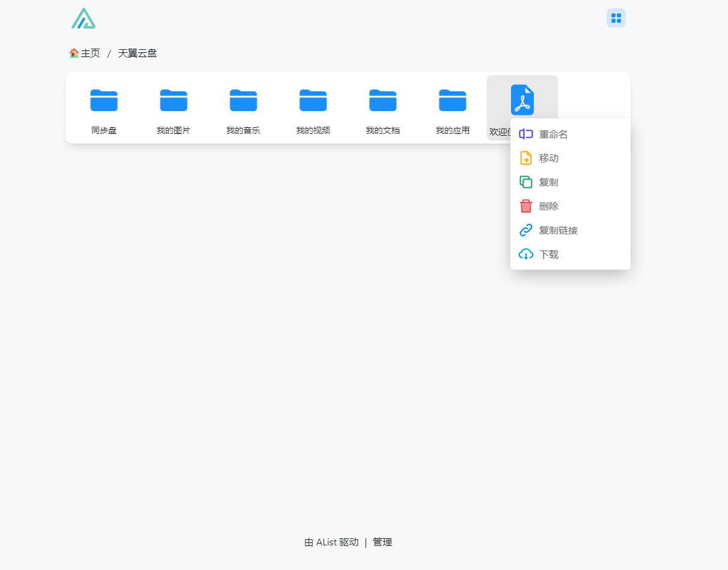Choose 移动 from the context menu
The image size is (728, 570).
click(570, 158)
